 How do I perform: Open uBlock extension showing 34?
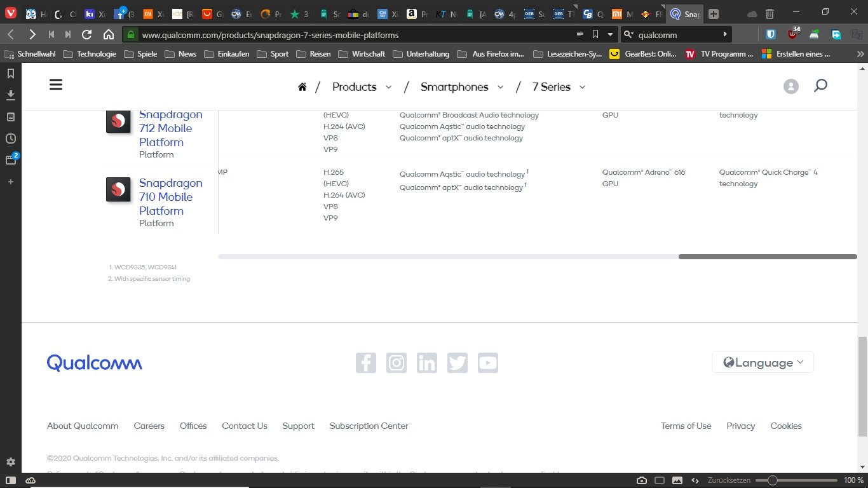click(x=793, y=34)
